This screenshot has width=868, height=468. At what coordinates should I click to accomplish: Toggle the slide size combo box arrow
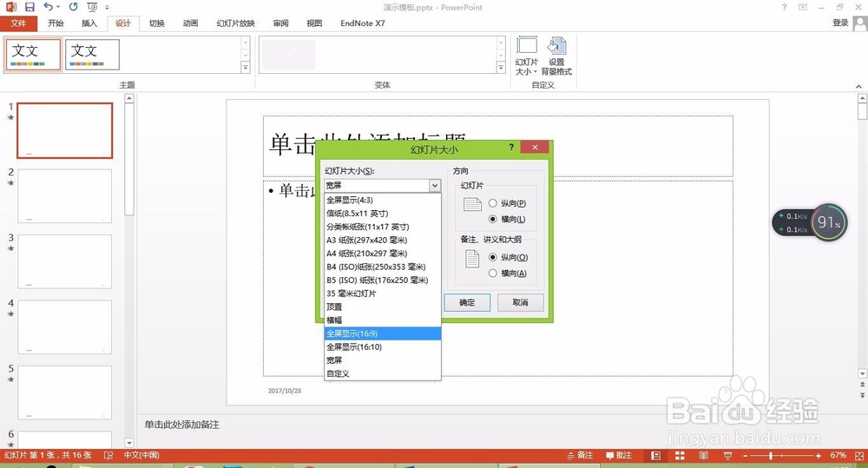click(x=435, y=186)
